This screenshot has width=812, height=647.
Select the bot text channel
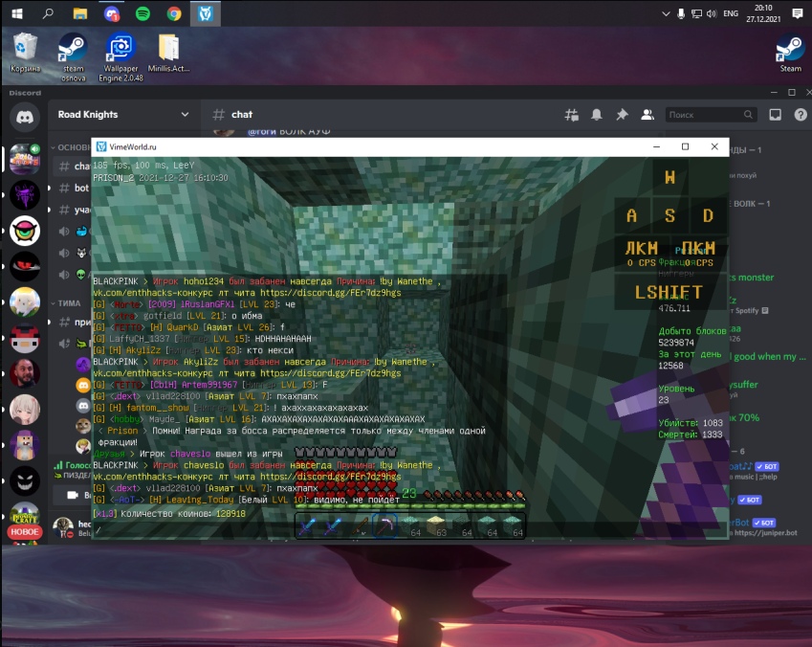coord(81,188)
